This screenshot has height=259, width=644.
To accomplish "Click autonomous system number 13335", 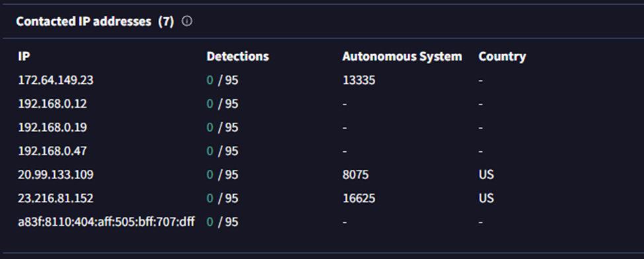I will coord(359,80).
